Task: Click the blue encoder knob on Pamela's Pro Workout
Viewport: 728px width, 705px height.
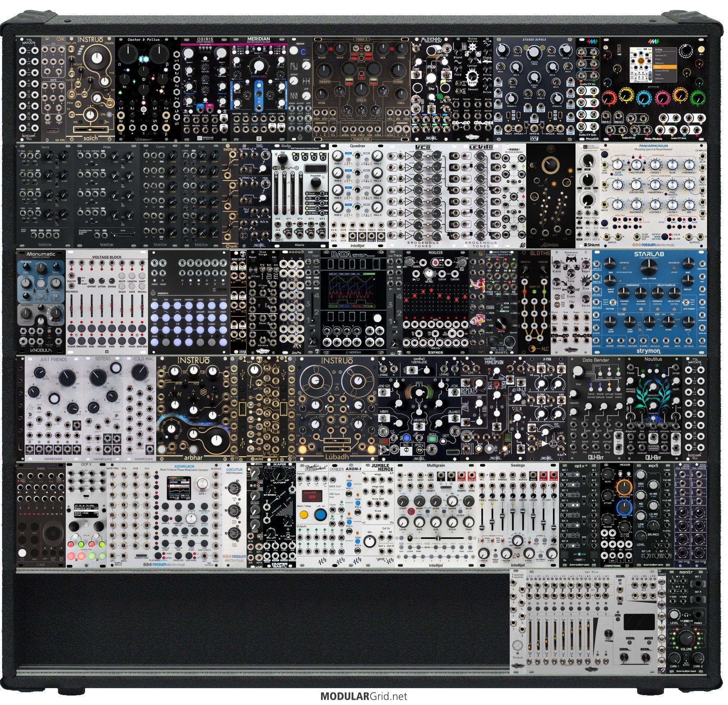Action: (321, 515)
